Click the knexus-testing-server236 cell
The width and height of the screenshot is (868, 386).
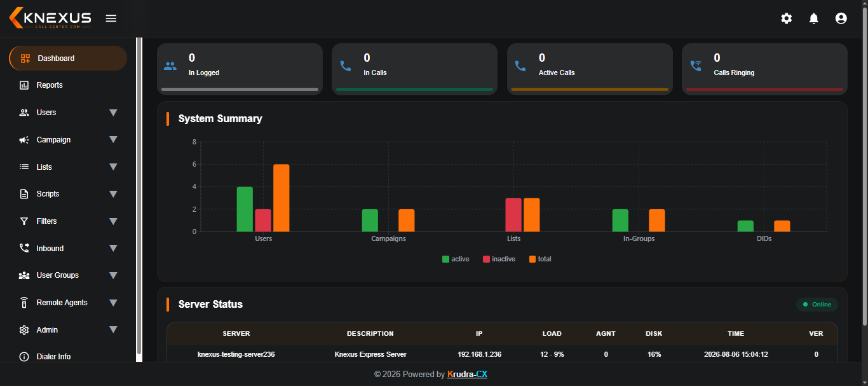point(236,354)
